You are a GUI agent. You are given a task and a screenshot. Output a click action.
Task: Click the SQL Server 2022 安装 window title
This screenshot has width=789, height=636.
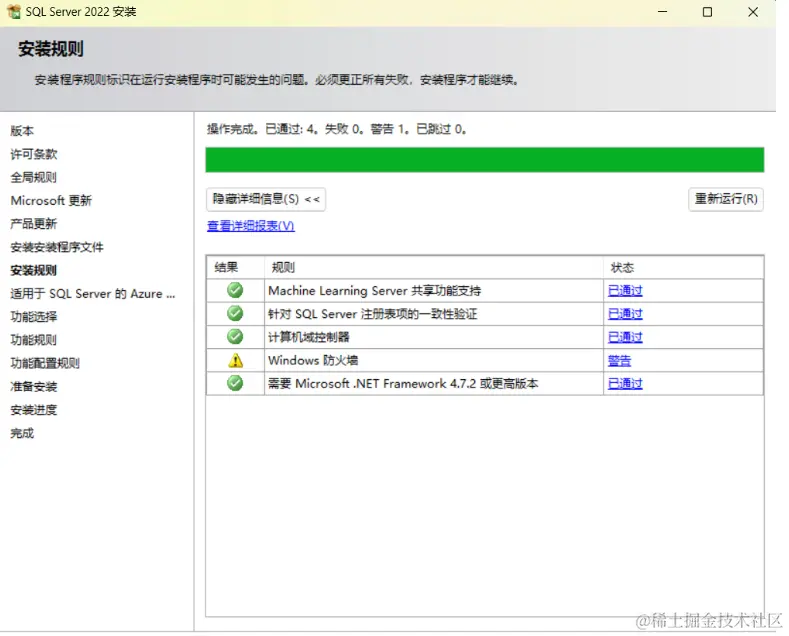[x=81, y=12]
